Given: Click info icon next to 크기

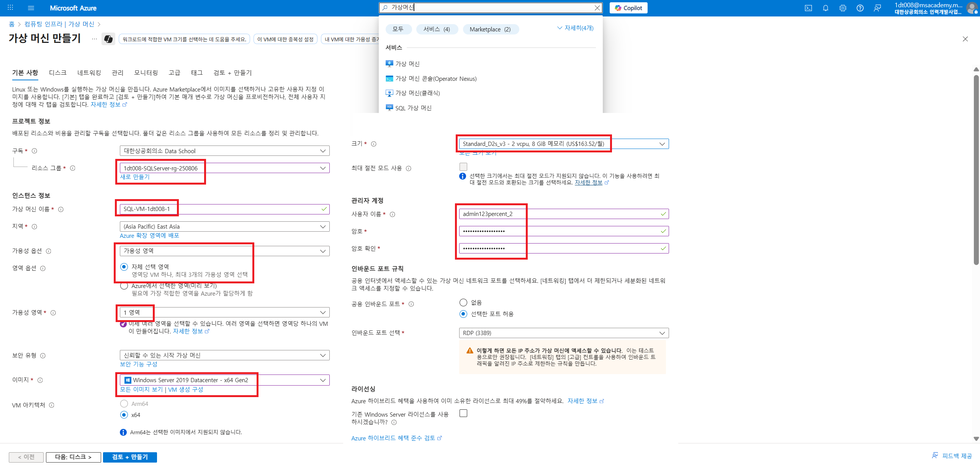Looking at the screenshot, I should click(x=374, y=144).
